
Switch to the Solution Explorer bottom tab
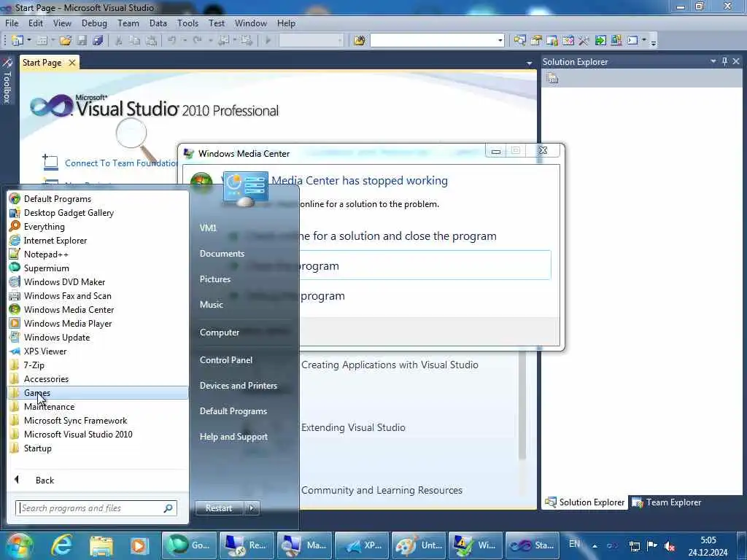585,502
